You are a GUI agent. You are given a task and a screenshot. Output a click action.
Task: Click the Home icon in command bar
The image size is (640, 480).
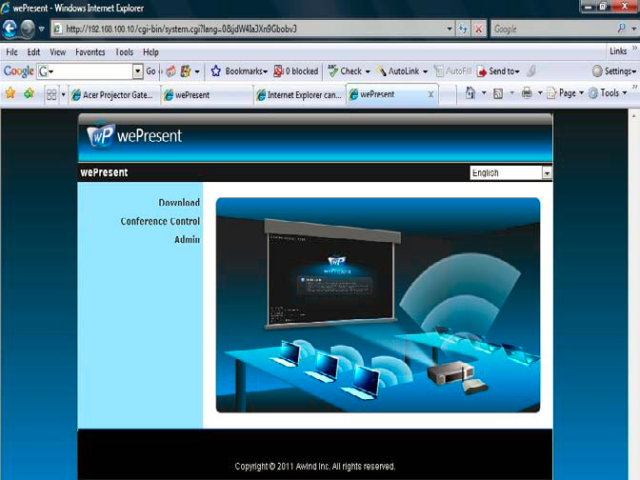coord(470,93)
